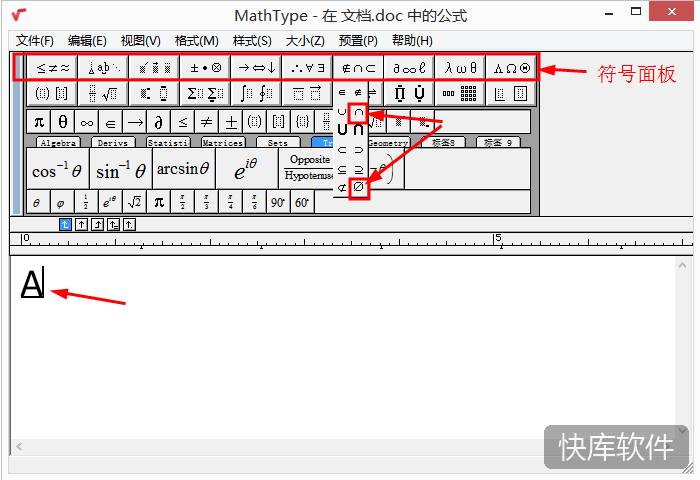Insert not-a-subset symbol ⊄ from palette
700x480 pixels.
tap(342, 188)
